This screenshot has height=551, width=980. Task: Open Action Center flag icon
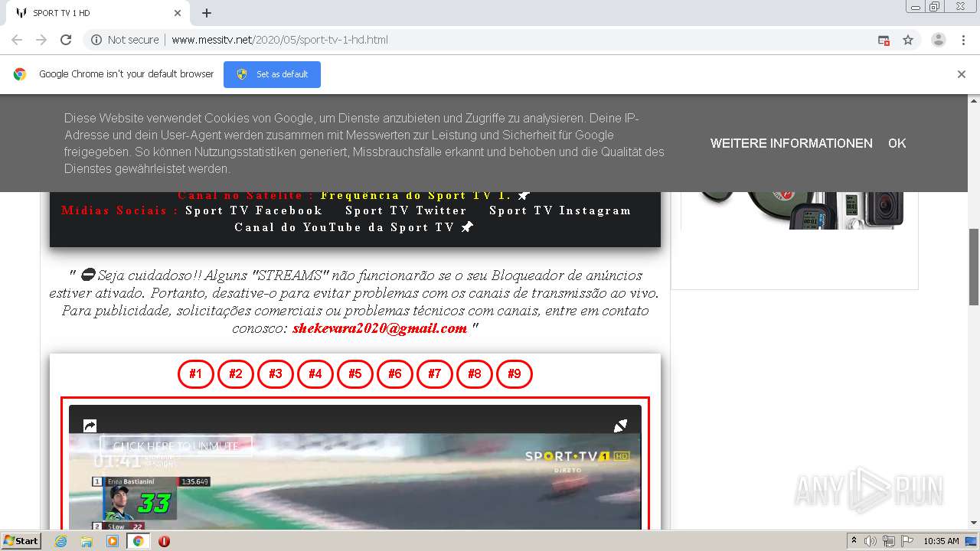coord(907,541)
